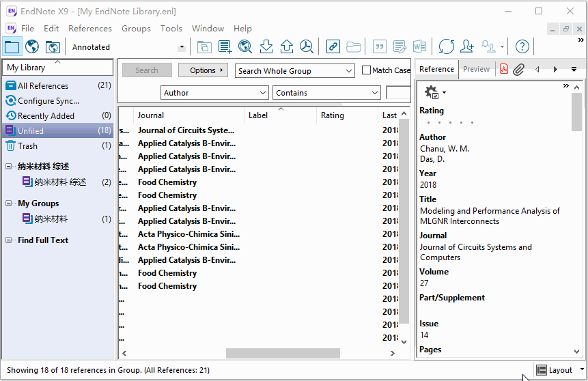Open the Author search field dropdown

[x=214, y=93]
